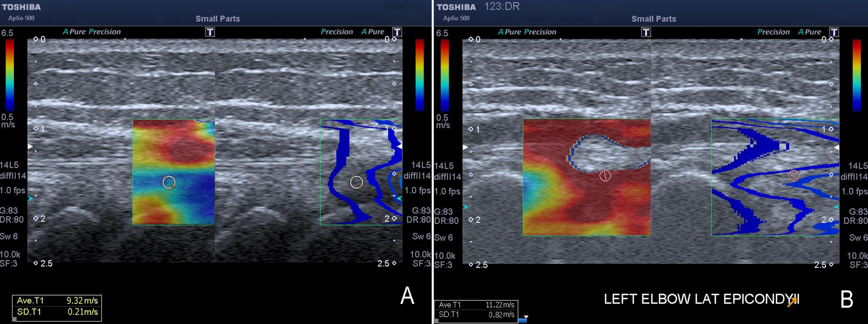Click the blue propagation contour box in panel A
Viewport: 868px width, 324px height.
pos(361,172)
